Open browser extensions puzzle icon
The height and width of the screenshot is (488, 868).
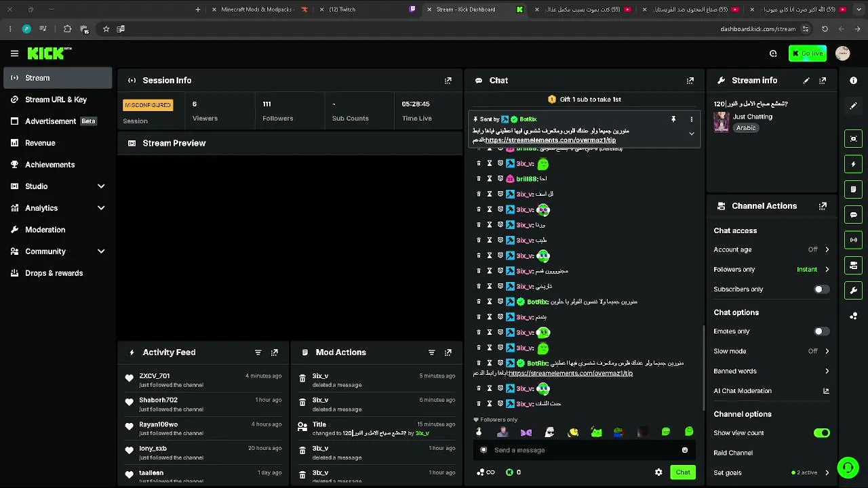(67, 29)
